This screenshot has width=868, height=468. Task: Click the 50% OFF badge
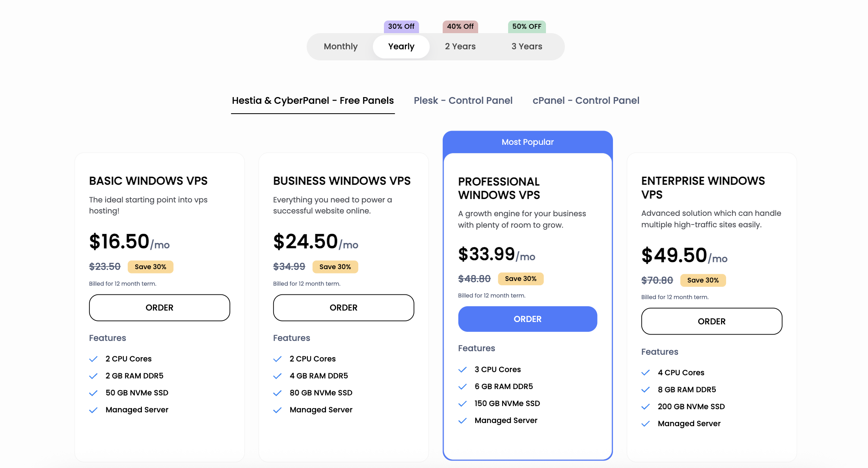point(527,26)
